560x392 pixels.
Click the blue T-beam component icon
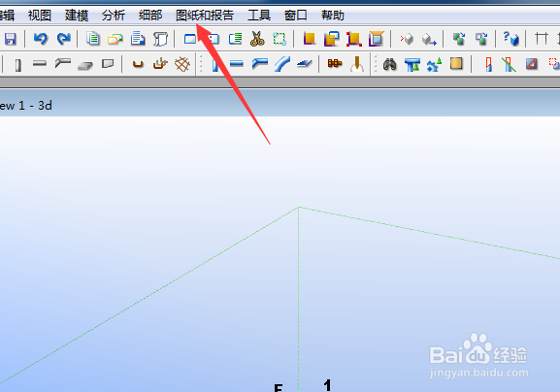[x=412, y=65]
